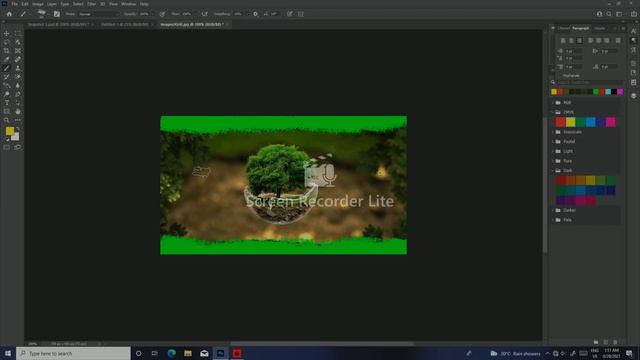This screenshot has width=640, height=360.
Task: Switch to the Character panel tab
Action: point(564,28)
